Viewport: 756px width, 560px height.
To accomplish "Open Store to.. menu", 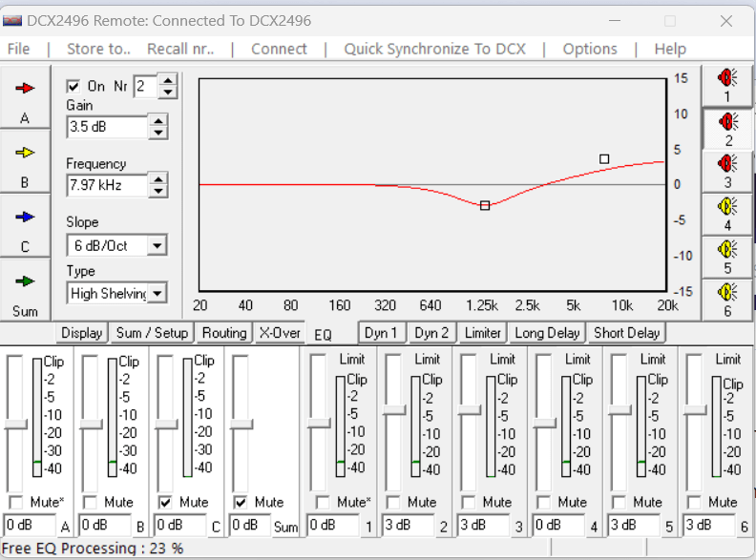I will 99,49.
